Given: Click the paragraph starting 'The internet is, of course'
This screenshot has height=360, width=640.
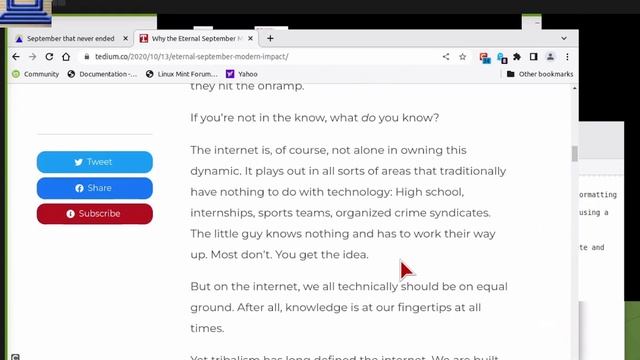Looking at the screenshot, I should coord(348,202).
